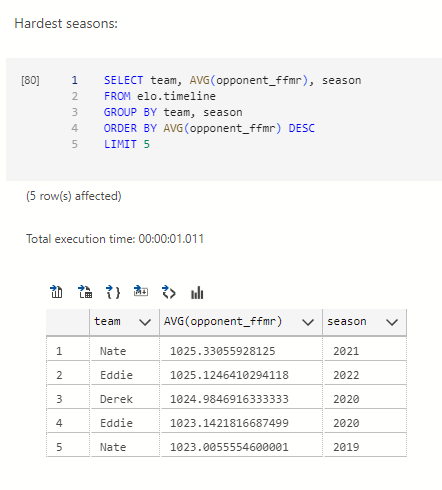Save results as Excel icon
Viewport: 442px width, 490px height.
pyautogui.click(x=85, y=292)
